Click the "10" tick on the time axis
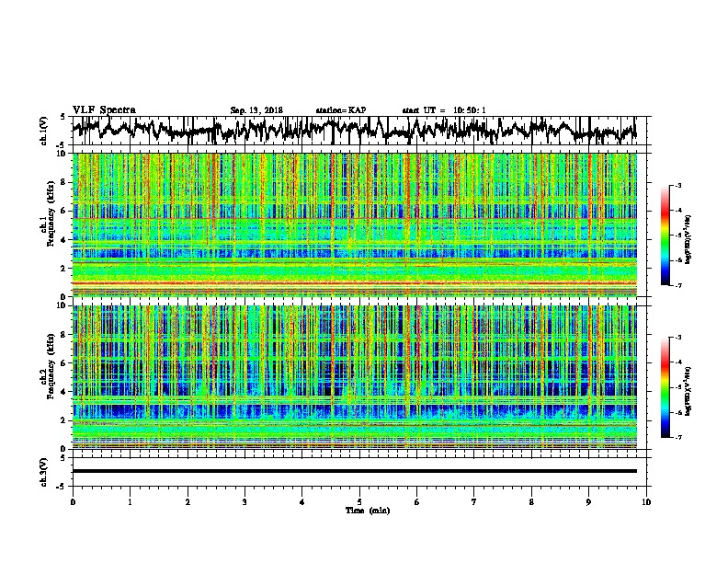The width and height of the screenshot is (728, 563). tap(646, 502)
